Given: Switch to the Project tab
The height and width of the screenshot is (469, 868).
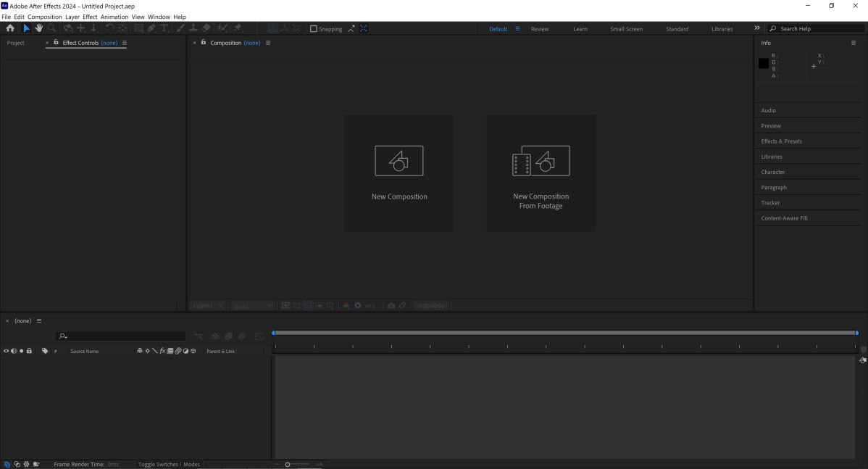Looking at the screenshot, I should tap(15, 43).
